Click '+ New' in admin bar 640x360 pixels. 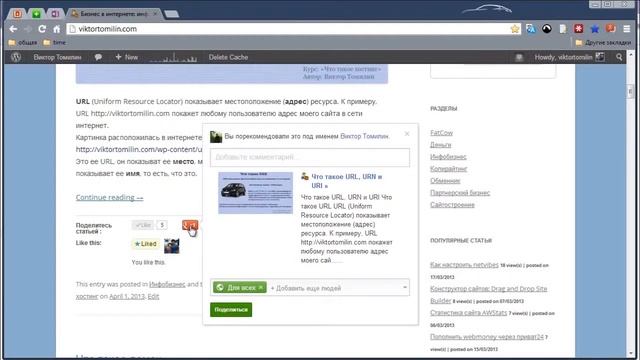(127, 58)
